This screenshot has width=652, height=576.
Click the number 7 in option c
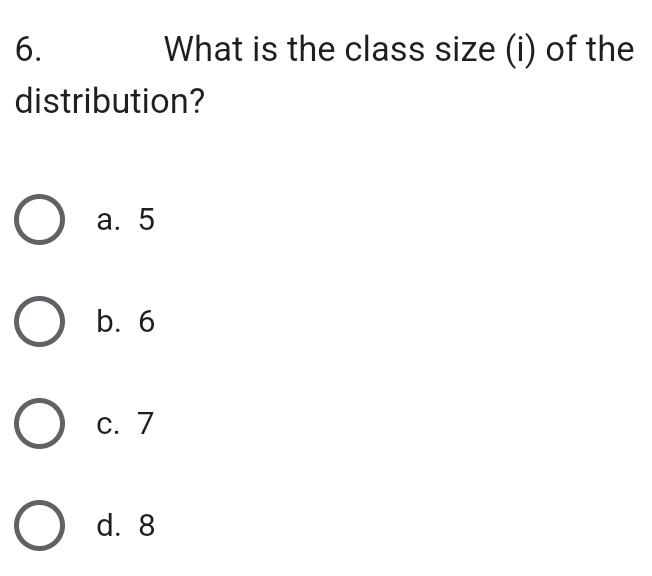[x=146, y=423]
